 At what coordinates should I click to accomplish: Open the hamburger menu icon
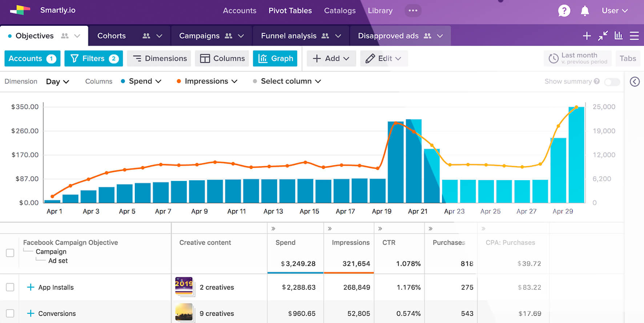pyautogui.click(x=634, y=36)
